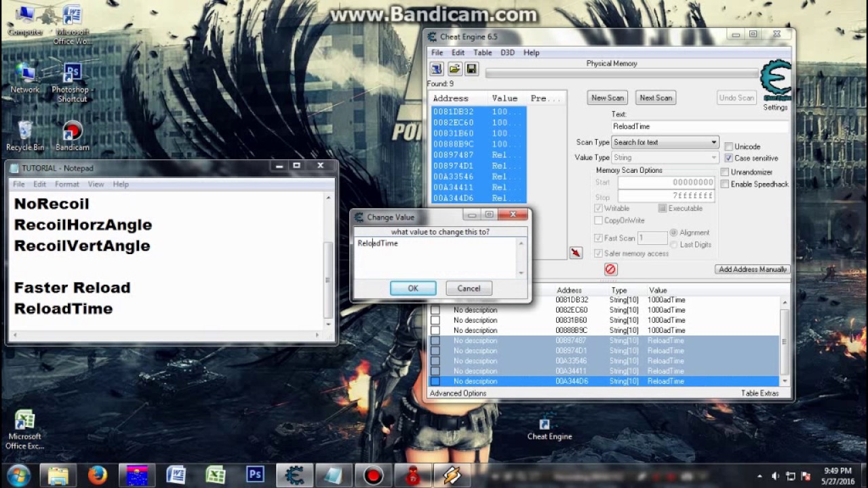868x488 pixels.
Task: Open the Scan Type dropdown
Action: coord(665,142)
